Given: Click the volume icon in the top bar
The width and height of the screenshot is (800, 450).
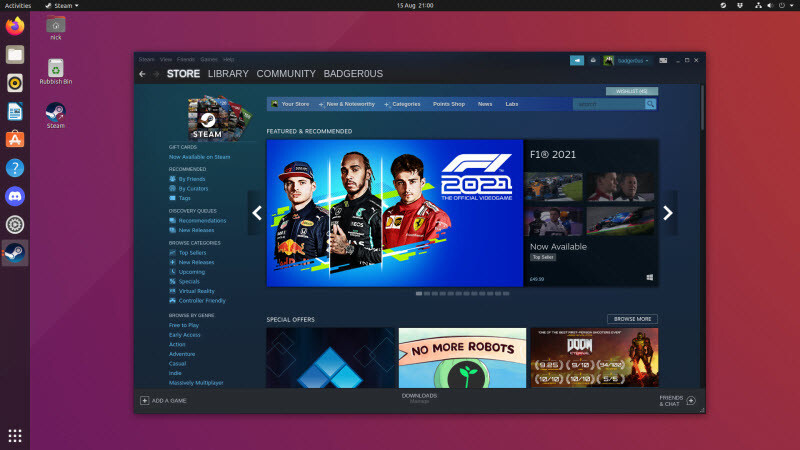Looking at the screenshot, I should [x=770, y=5].
